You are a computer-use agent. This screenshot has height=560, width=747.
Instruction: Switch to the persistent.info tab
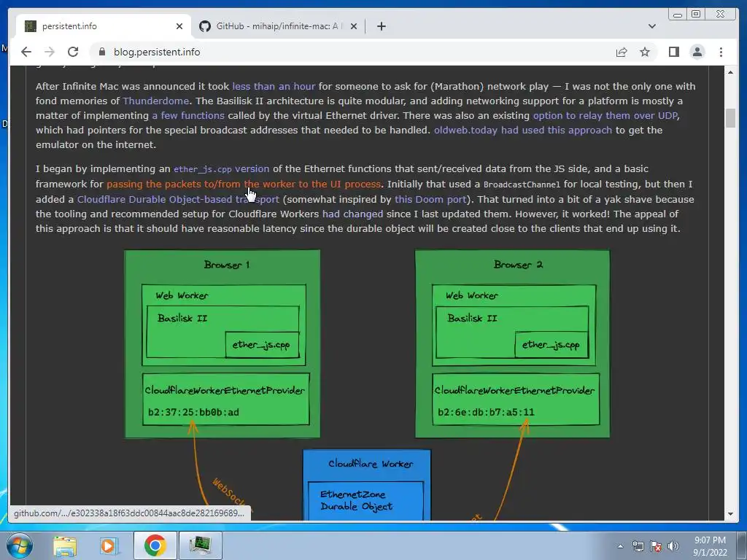click(104, 26)
